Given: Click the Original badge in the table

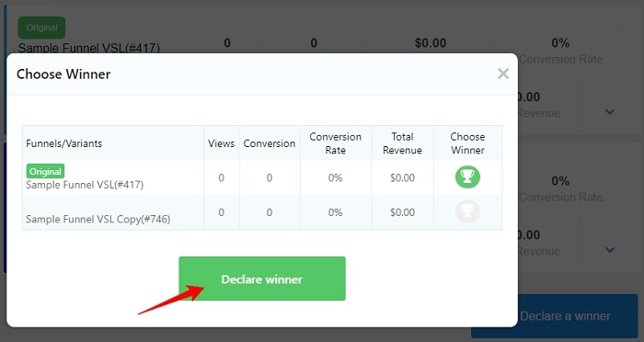Looking at the screenshot, I should click(46, 171).
